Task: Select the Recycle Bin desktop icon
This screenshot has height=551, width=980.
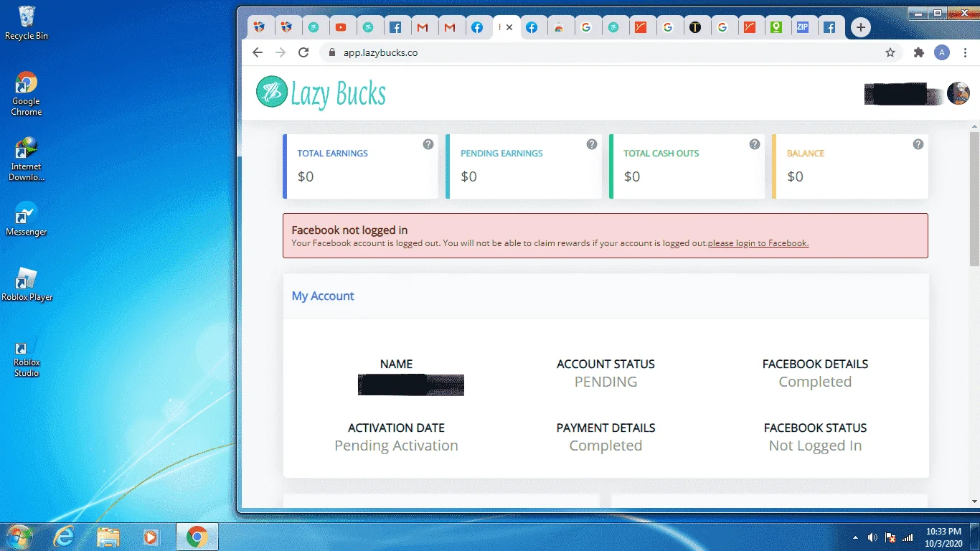Action: (27, 23)
